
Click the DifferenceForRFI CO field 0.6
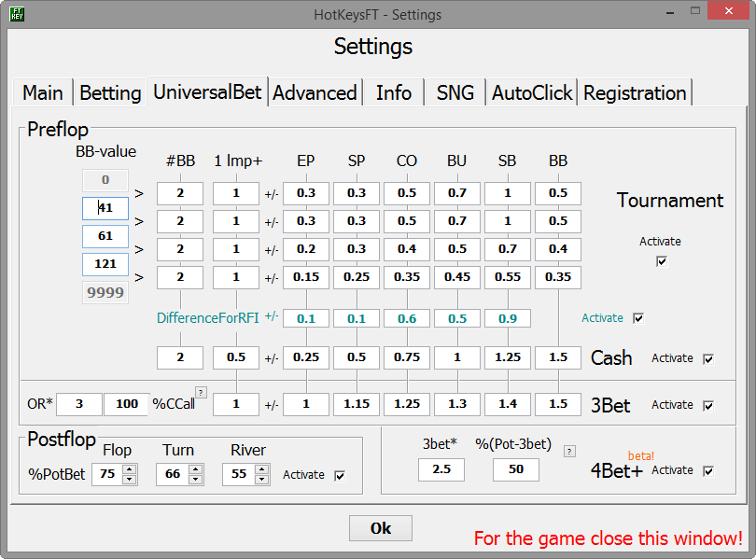407,318
